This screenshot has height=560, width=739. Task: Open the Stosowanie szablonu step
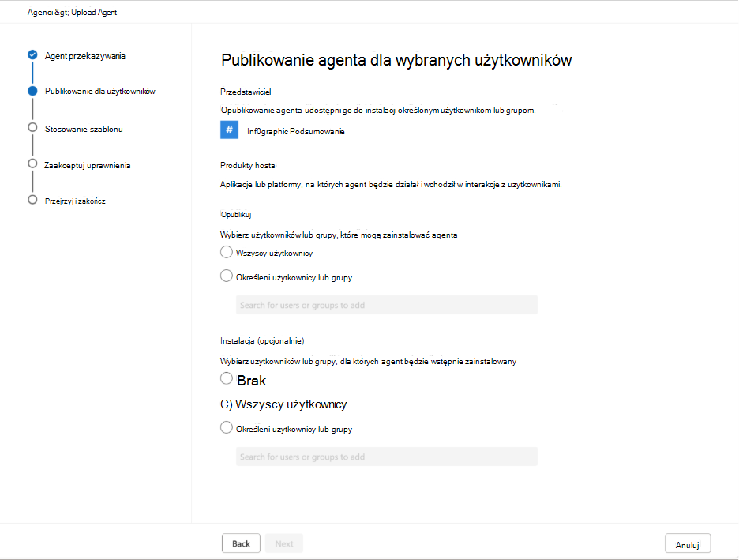[84, 129]
